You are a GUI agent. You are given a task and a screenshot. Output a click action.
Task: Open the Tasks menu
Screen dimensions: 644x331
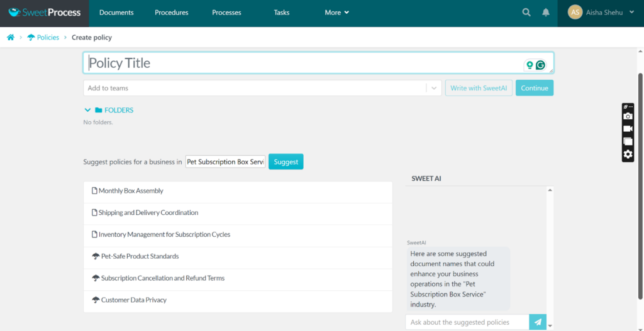[282, 13]
